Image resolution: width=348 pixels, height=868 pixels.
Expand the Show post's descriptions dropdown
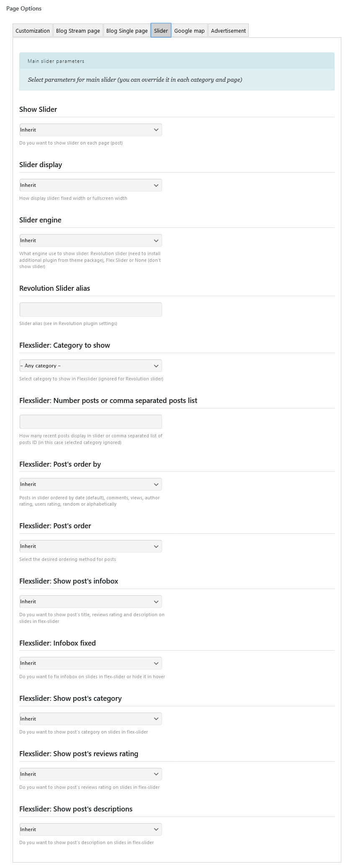[90, 829]
